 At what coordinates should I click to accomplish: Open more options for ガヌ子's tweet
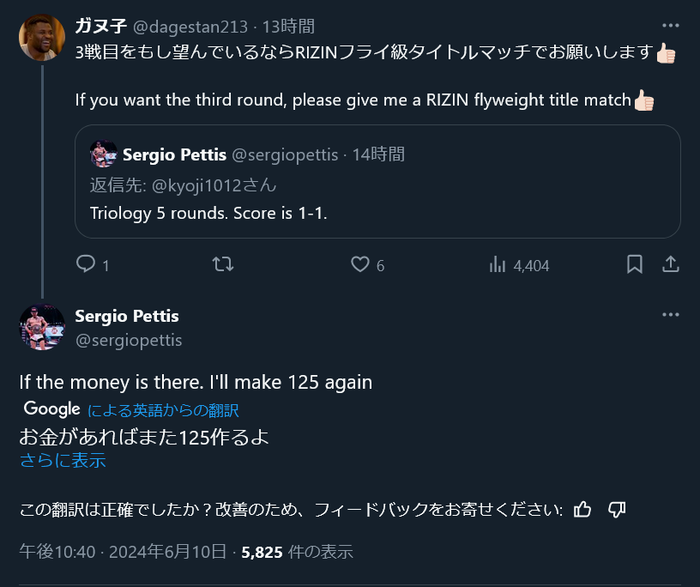pyautogui.click(x=669, y=26)
